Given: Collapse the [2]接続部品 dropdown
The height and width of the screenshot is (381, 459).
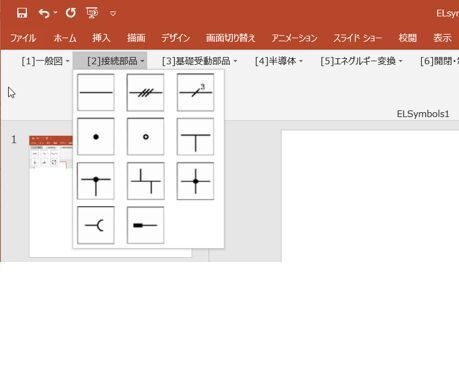Looking at the screenshot, I should click(110, 61).
